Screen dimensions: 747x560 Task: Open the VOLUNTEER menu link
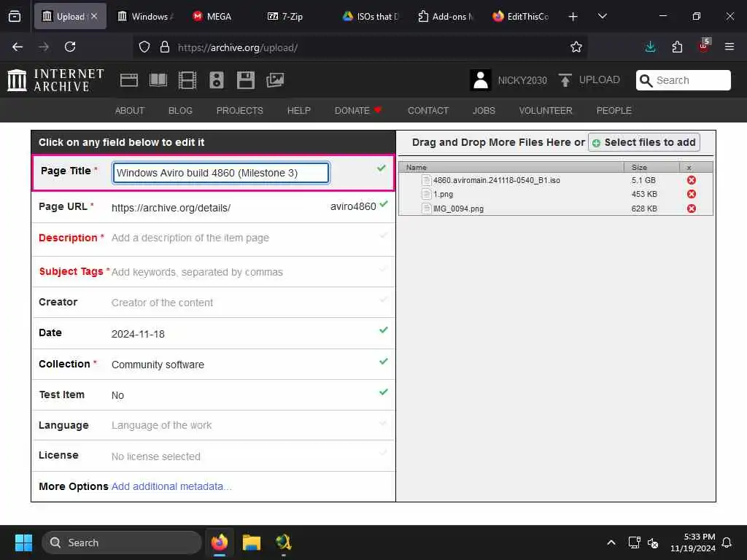(x=546, y=111)
